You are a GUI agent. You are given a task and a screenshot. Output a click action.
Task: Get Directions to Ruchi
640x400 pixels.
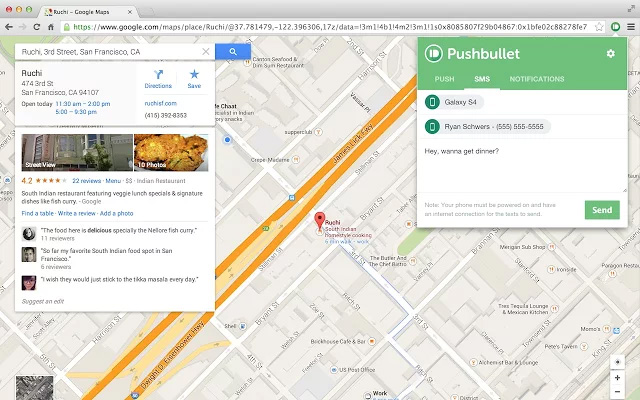point(158,79)
